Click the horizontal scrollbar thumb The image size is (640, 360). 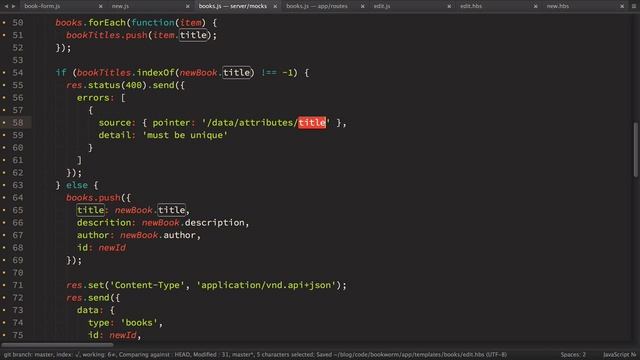pos(58,345)
